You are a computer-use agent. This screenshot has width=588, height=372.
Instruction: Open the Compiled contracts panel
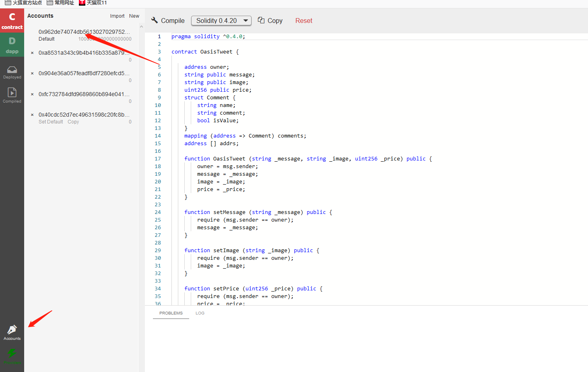click(12, 96)
